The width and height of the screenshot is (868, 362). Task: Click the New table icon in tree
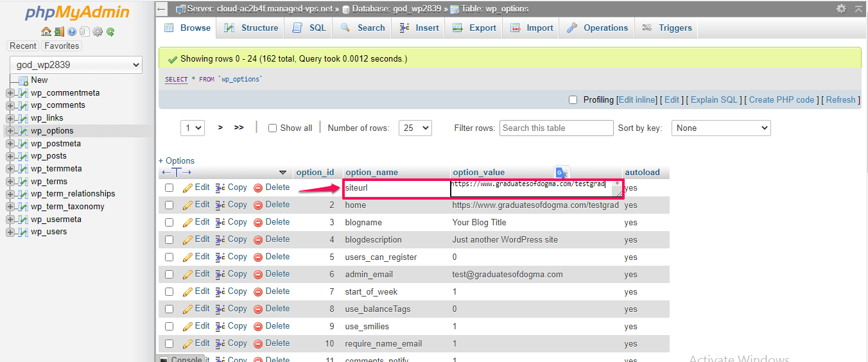click(x=23, y=80)
